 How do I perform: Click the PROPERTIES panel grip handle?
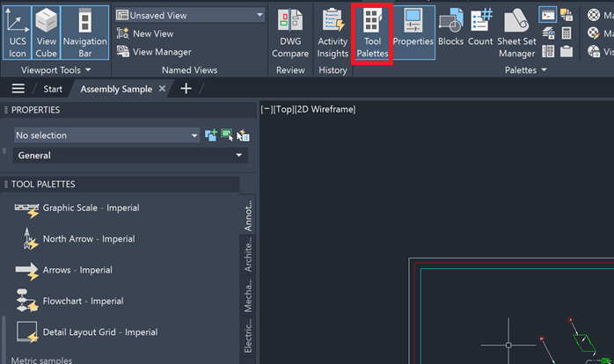[5, 110]
